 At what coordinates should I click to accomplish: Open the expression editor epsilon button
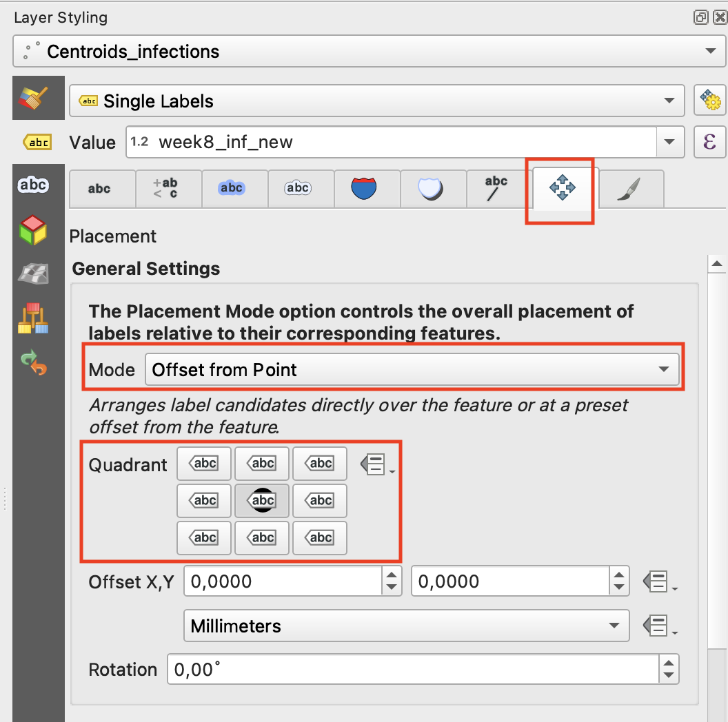709,143
